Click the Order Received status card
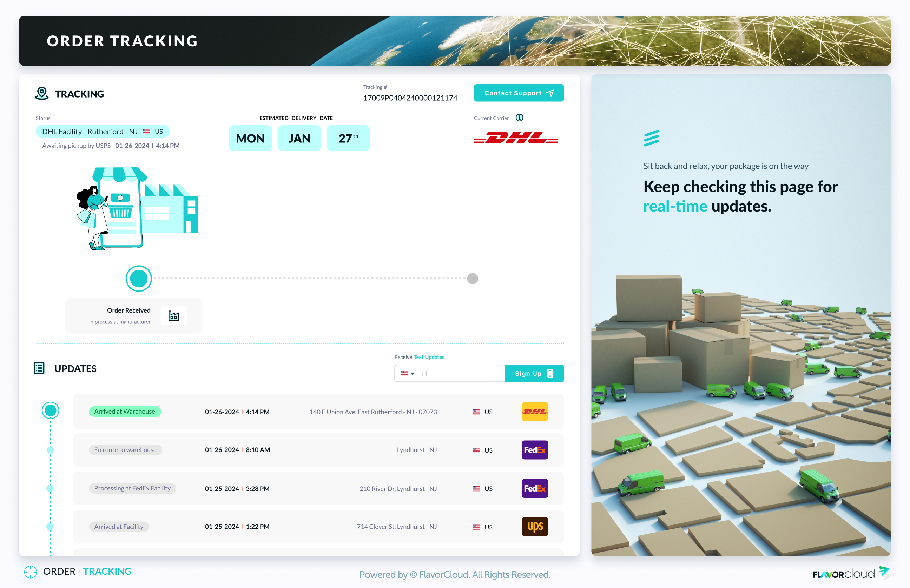Screen dimensions: 910x588 [x=134, y=315]
